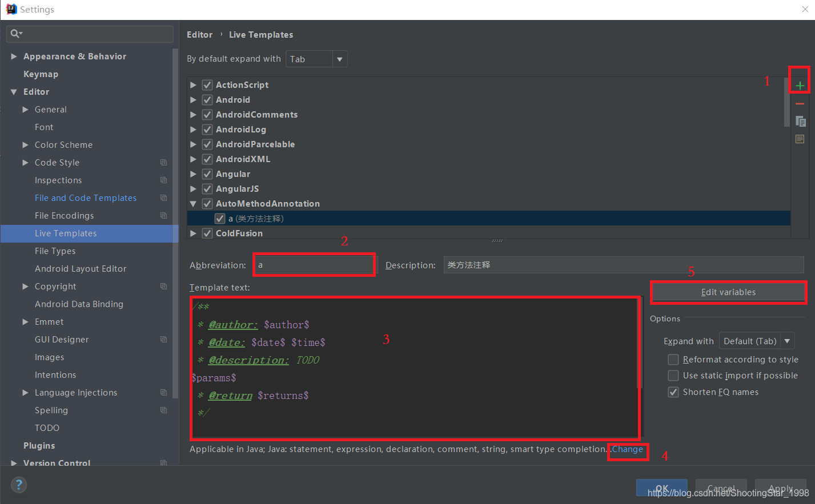Toggle the Android template group checkbox
This screenshot has width=815, height=504.
(x=207, y=100)
